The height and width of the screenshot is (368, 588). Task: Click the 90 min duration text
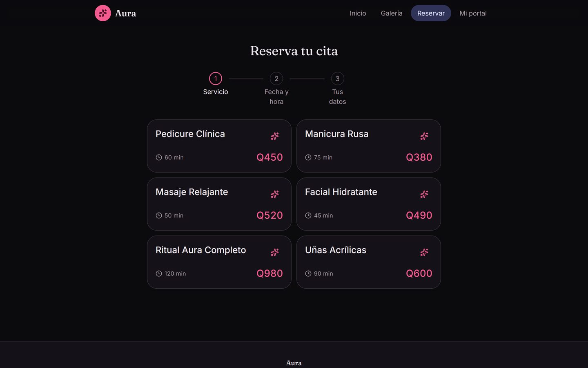click(x=323, y=274)
